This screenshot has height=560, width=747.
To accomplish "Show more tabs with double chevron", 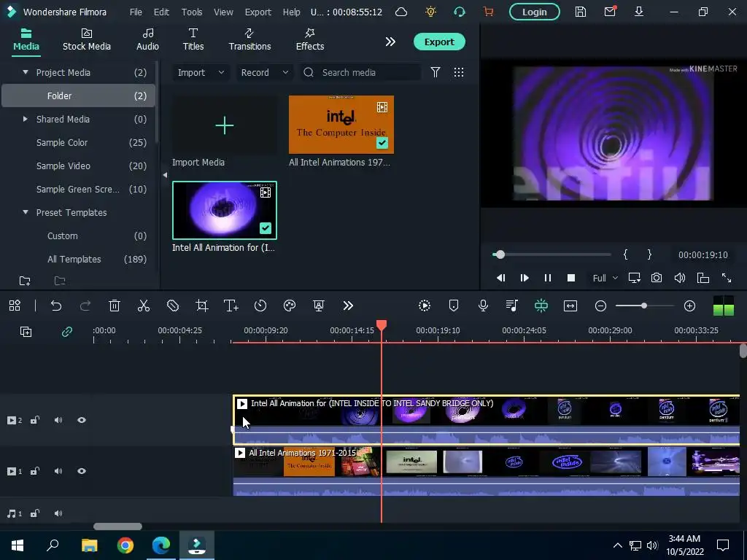I will [x=390, y=42].
